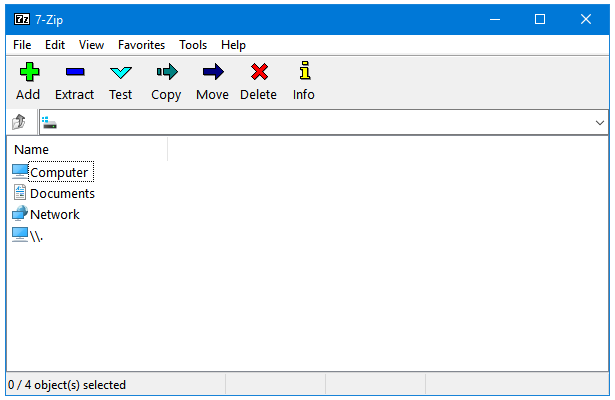Click the Computer monitor icon in the list
615x400 pixels.
click(20, 171)
